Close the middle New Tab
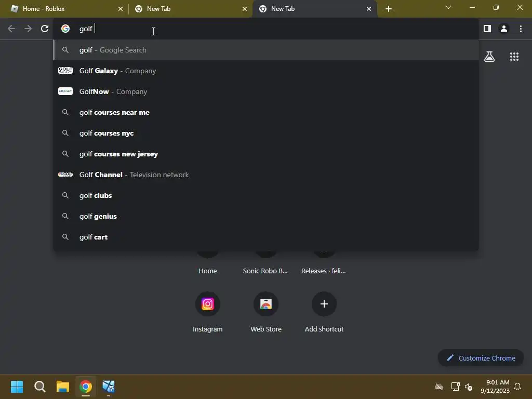Screen dimensions: 532x399 245,9
